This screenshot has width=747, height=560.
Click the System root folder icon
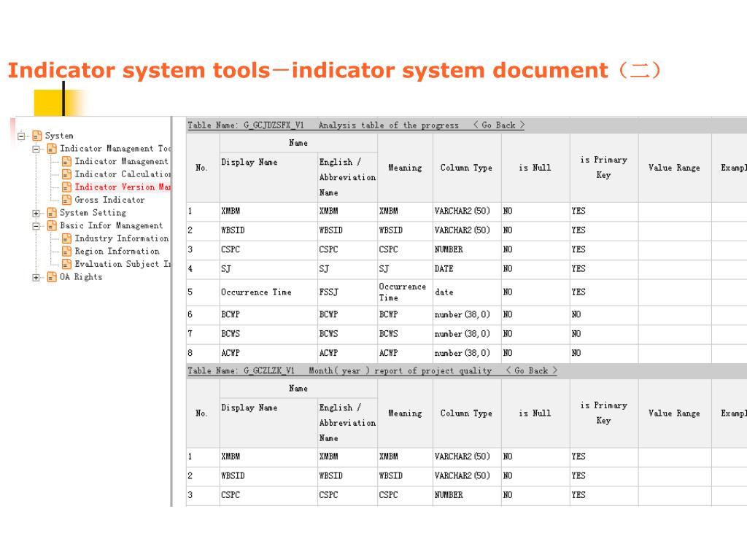(36, 136)
